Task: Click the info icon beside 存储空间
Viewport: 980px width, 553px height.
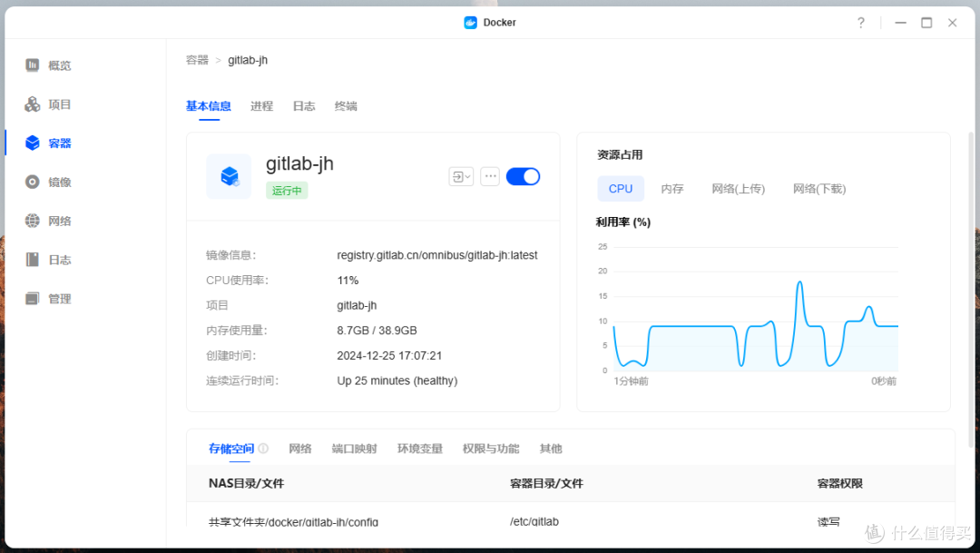Action: [262, 448]
